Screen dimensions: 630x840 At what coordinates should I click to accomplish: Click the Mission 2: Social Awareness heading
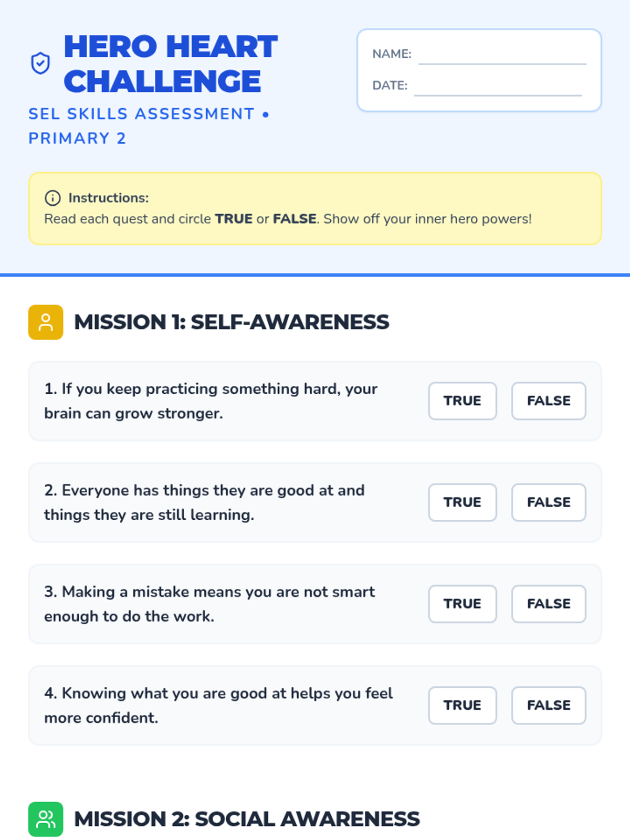(247, 819)
